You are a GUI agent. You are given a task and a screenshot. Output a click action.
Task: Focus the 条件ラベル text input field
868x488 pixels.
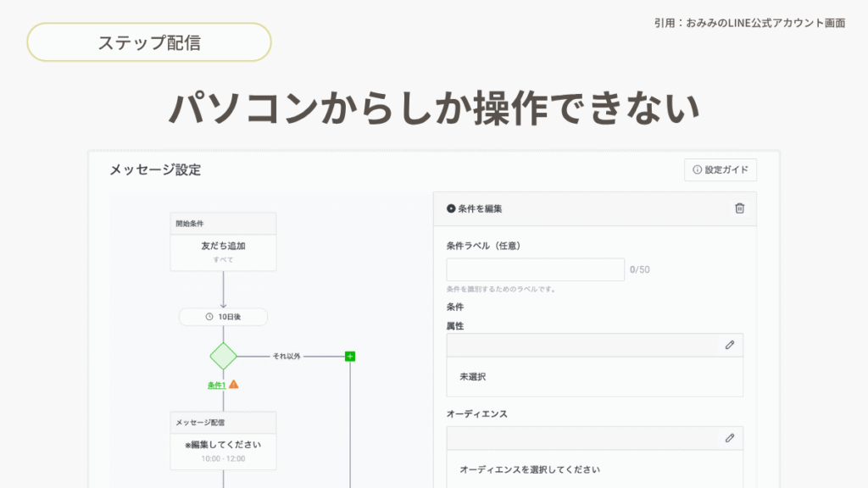[535, 269]
